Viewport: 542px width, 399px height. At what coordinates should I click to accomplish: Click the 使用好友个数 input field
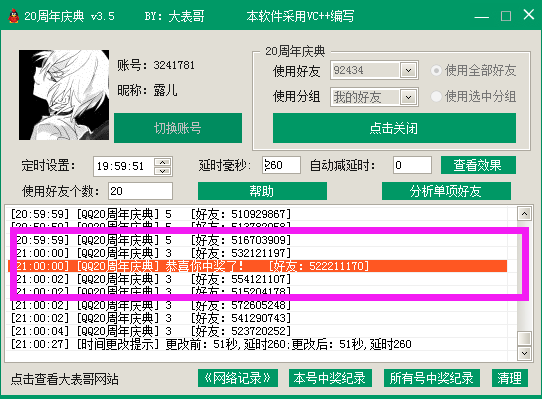coord(140,191)
